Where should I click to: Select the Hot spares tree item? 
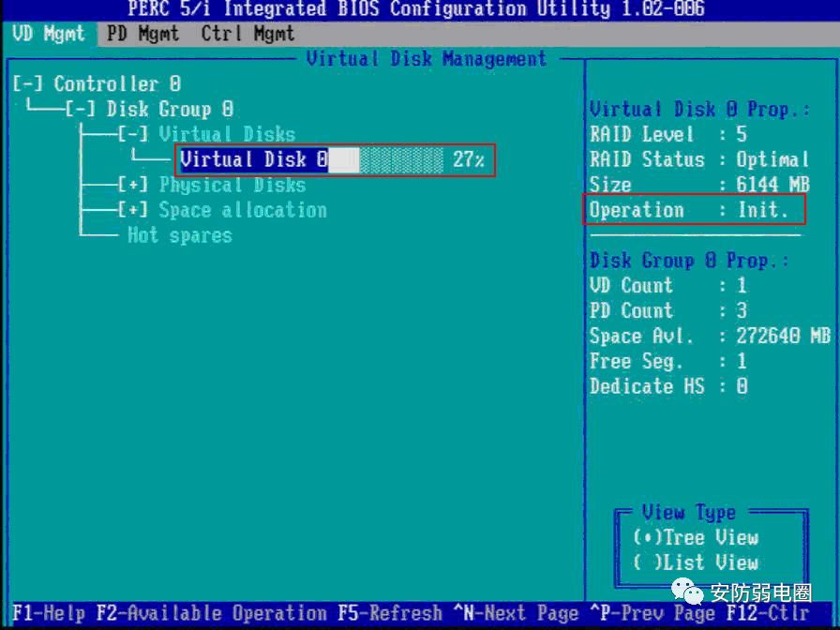point(180,235)
